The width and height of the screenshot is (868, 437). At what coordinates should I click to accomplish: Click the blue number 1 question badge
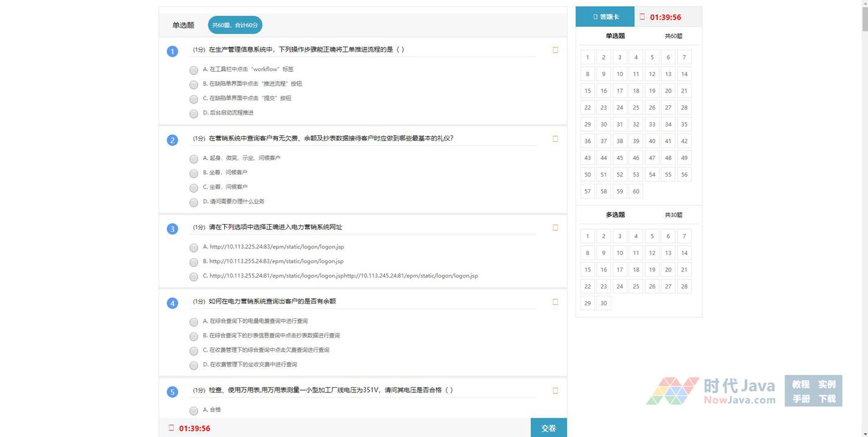[x=172, y=51]
